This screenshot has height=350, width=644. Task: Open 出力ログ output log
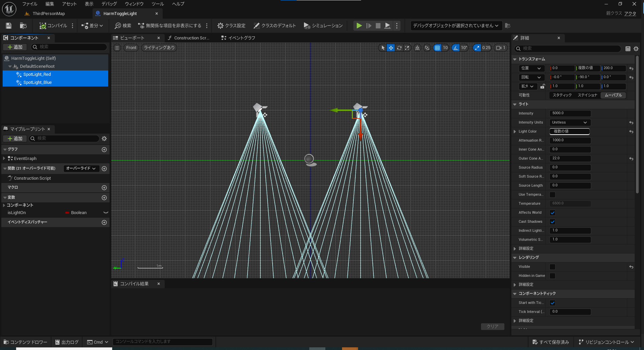click(x=67, y=342)
